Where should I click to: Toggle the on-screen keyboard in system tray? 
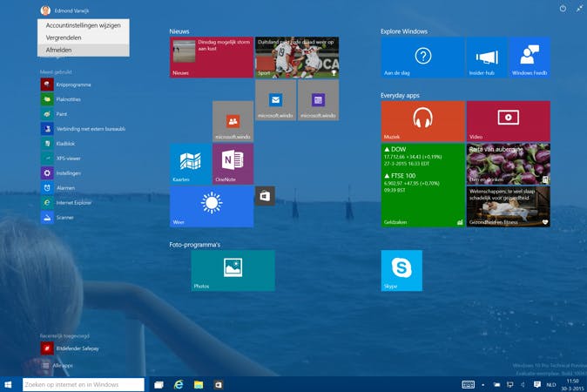pyautogui.click(x=468, y=384)
